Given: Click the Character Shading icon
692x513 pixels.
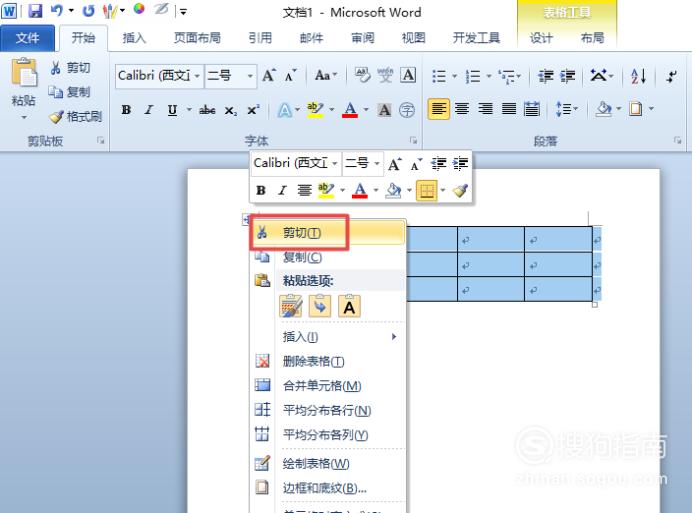Looking at the screenshot, I should [x=384, y=109].
